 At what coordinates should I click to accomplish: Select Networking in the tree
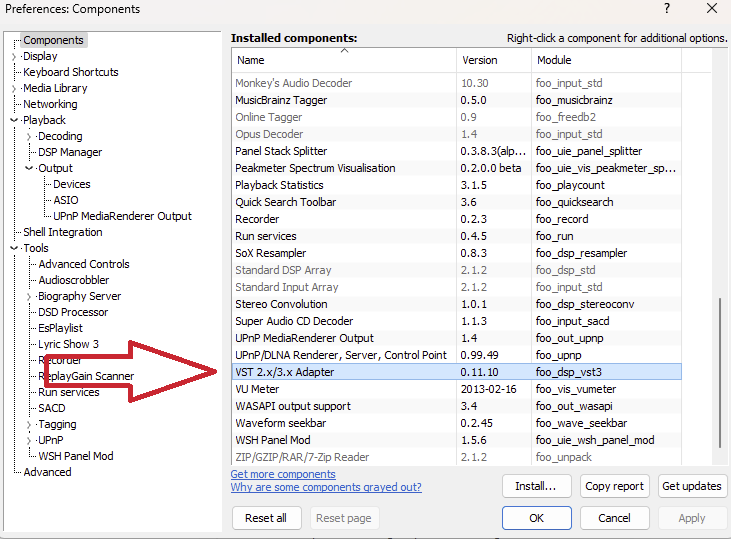50,104
